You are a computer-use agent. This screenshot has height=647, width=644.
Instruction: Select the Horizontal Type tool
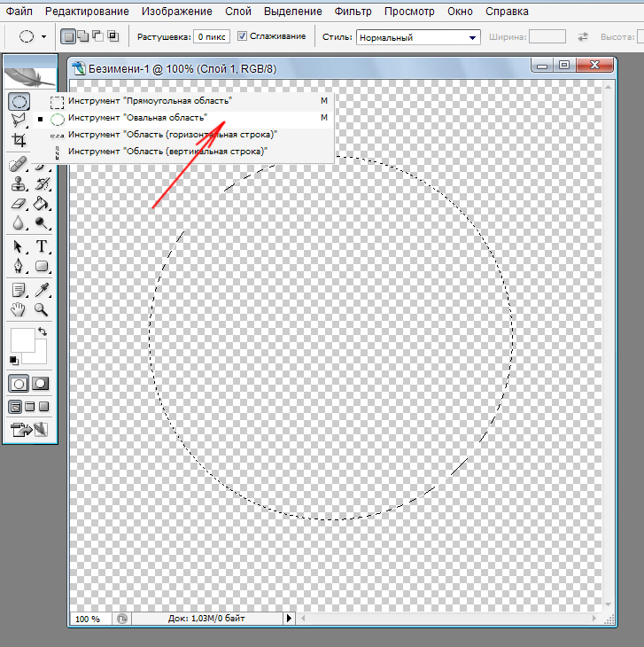coord(42,246)
